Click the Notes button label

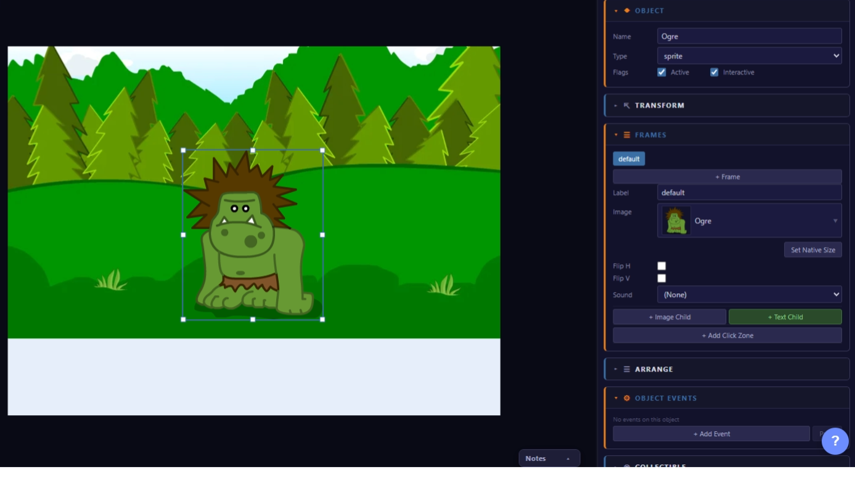click(x=536, y=458)
